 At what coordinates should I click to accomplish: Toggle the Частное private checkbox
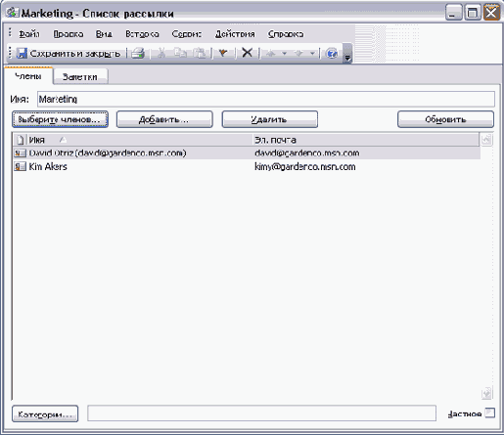pos(489,413)
